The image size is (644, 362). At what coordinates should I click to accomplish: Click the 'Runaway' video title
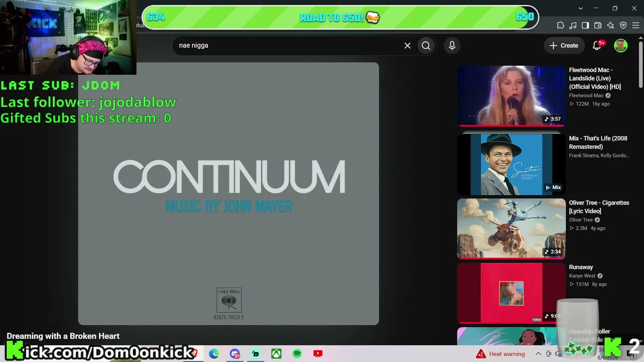tap(581, 267)
